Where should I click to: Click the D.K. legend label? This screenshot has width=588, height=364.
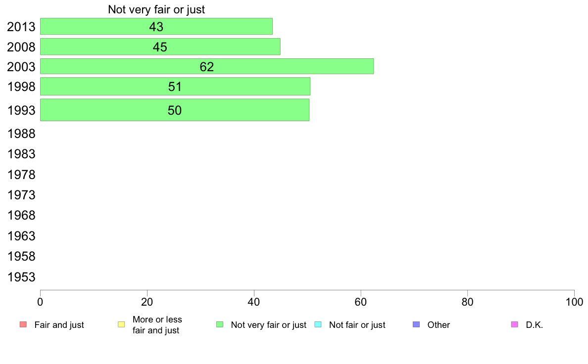pyautogui.click(x=535, y=325)
